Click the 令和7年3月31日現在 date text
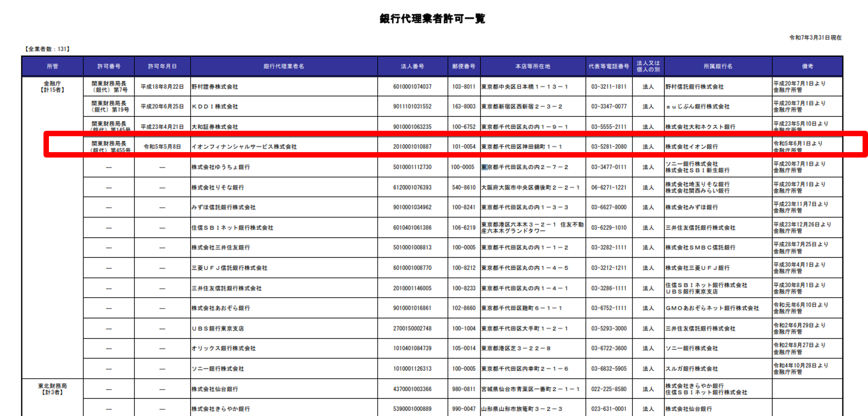Screen dimensions: 868x416 click(815, 38)
